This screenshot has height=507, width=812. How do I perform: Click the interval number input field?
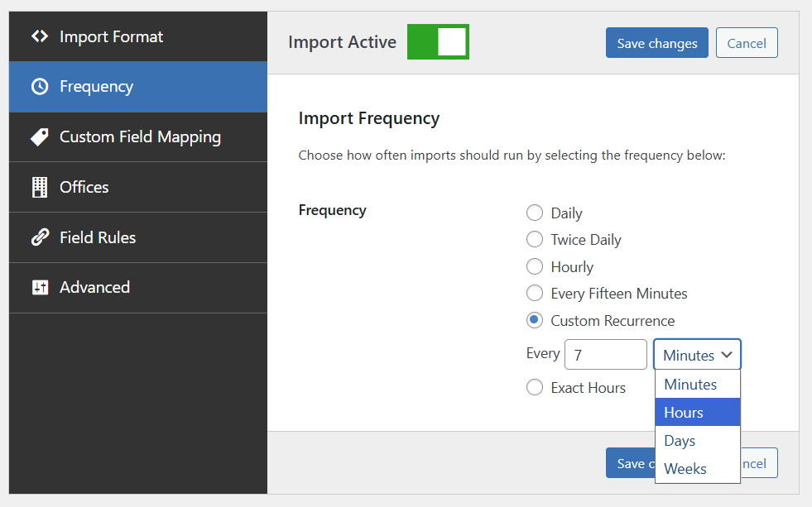[605, 354]
